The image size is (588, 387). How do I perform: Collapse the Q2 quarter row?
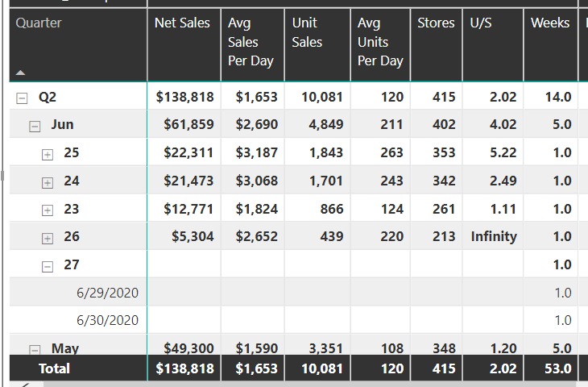point(22,98)
